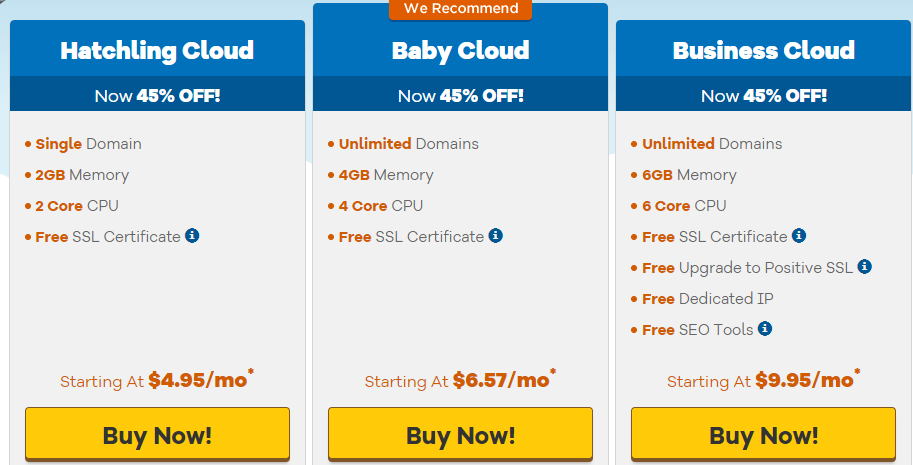Click Buy Now under Baby Cloud
The image size is (913, 465).
tap(461, 434)
